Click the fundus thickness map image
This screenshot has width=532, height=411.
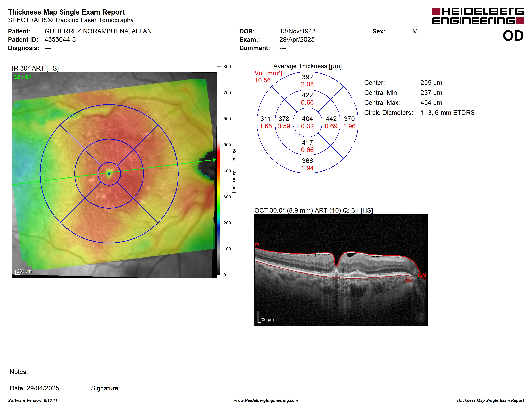coord(114,175)
